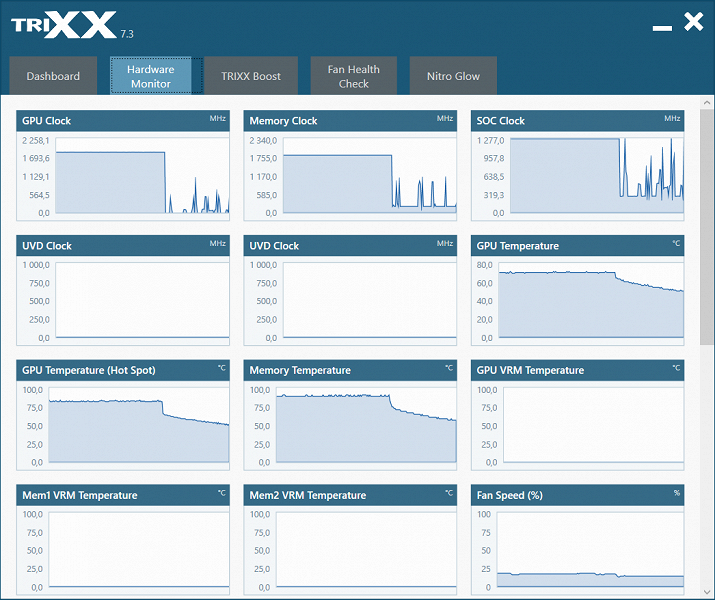This screenshot has height=600, width=715.
Task: Click the Mem1 VRM Temperature panel header
Action: pyautogui.click(x=123, y=495)
